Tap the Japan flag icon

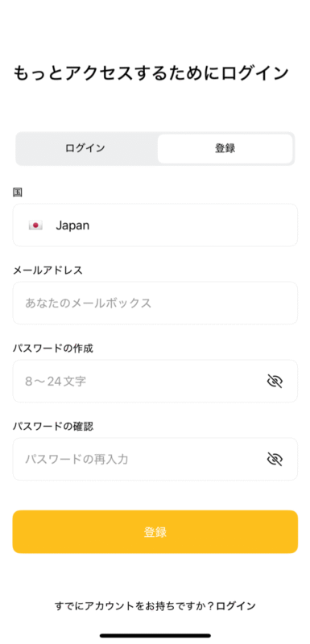(35, 225)
